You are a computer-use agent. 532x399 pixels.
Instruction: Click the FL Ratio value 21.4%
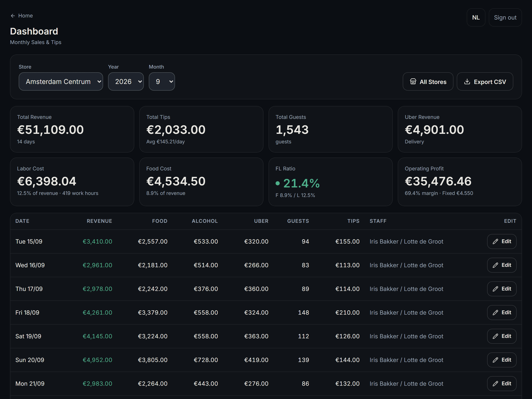pyautogui.click(x=302, y=183)
